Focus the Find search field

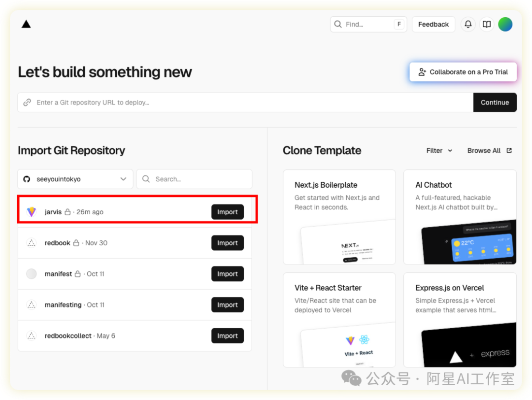tap(368, 24)
